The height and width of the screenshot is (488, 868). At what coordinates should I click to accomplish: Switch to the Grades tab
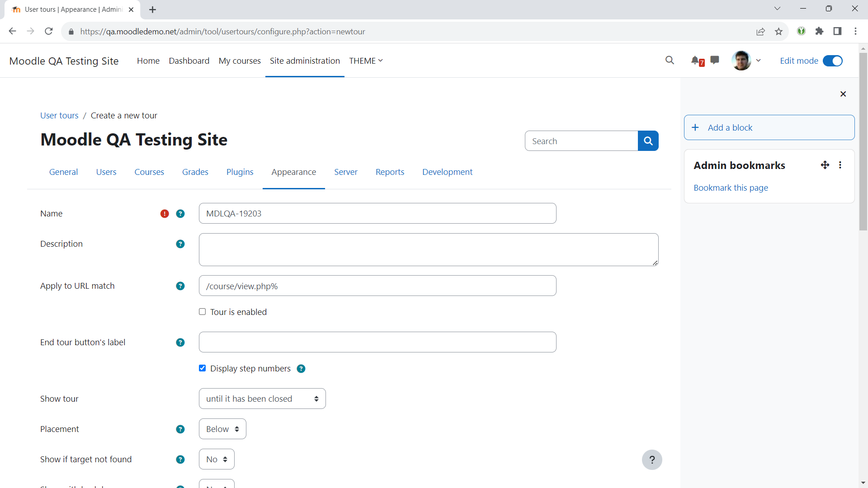pyautogui.click(x=195, y=172)
